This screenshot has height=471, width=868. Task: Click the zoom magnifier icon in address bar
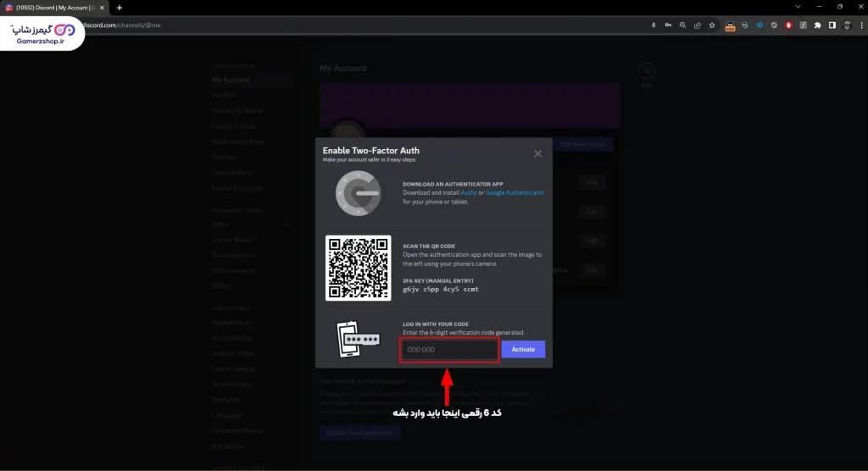pos(682,25)
